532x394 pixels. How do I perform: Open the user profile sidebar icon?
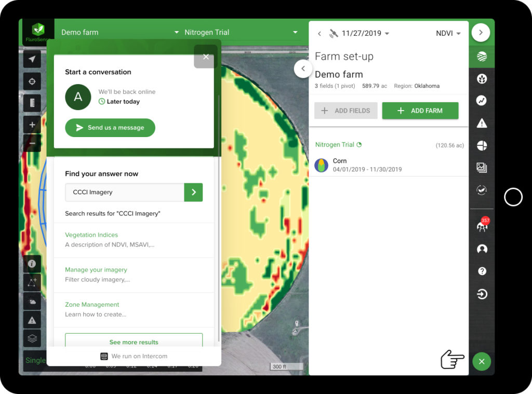482,249
